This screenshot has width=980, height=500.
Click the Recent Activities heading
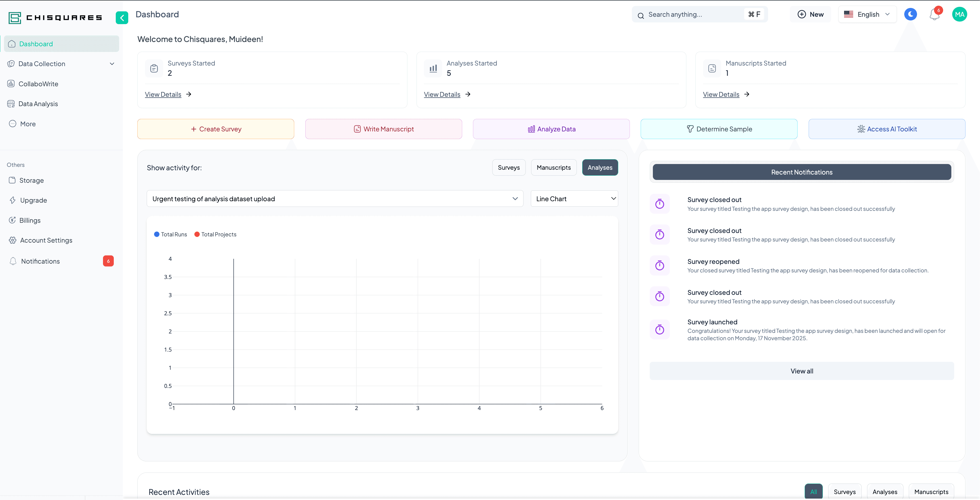179,492
